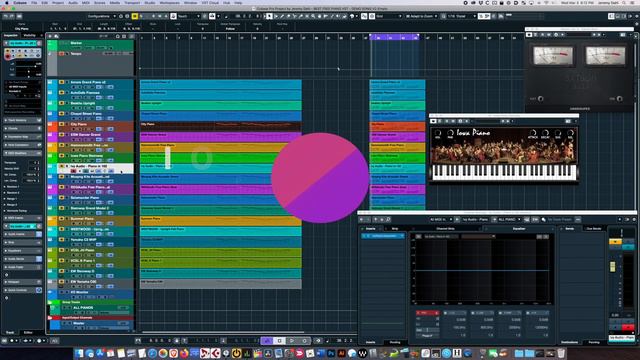This screenshot has height=360, width=640.
Task: Open Illustrator from the Dock
Action: (342, 353)
